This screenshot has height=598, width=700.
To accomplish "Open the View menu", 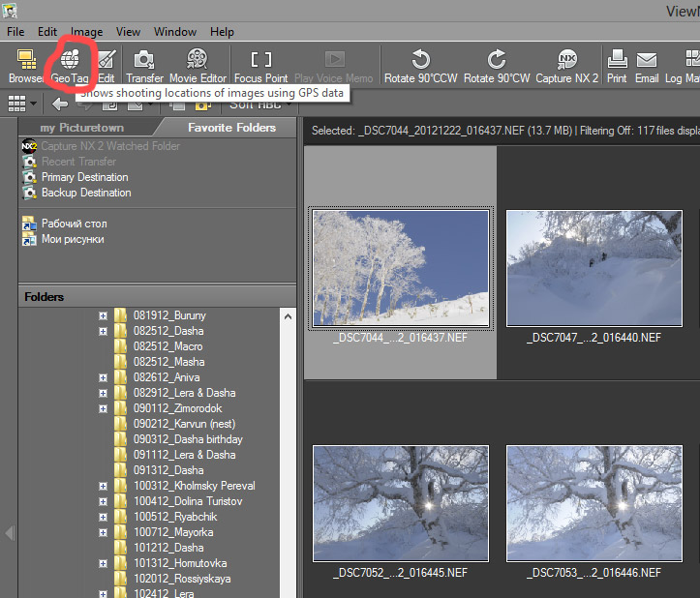I will 128,32.
